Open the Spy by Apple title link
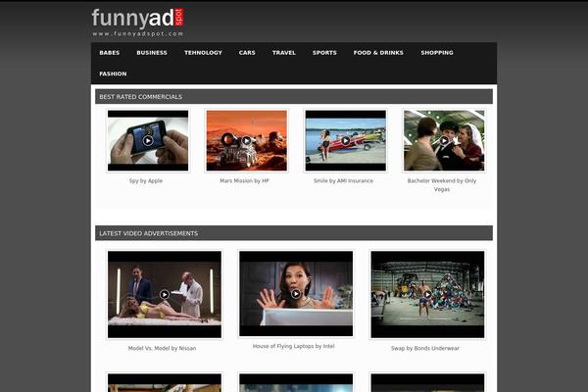This screenshot has width=588, height=392. pos(146,180)
